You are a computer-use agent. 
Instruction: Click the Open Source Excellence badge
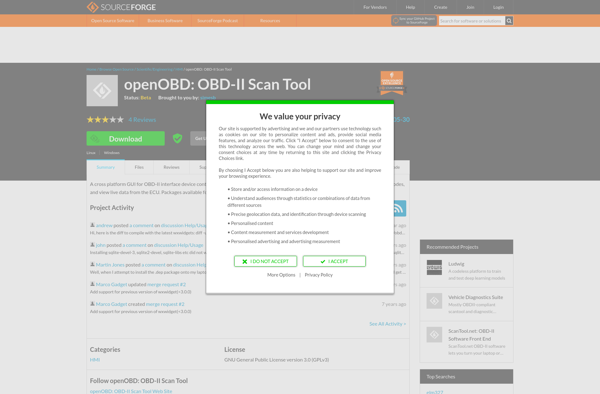pyautogui.click(x=392, y=83)
